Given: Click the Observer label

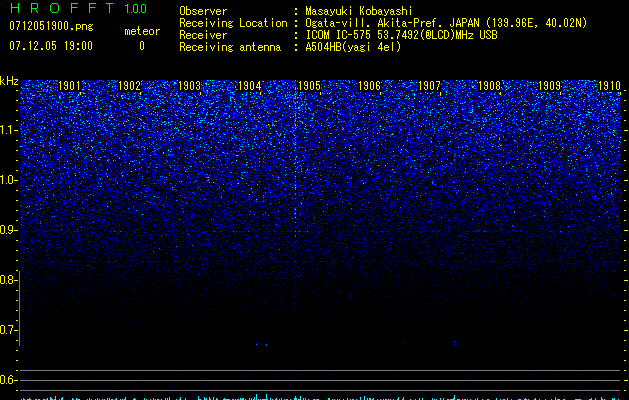Looking at the screenshot, I should [x=203, y=11].
